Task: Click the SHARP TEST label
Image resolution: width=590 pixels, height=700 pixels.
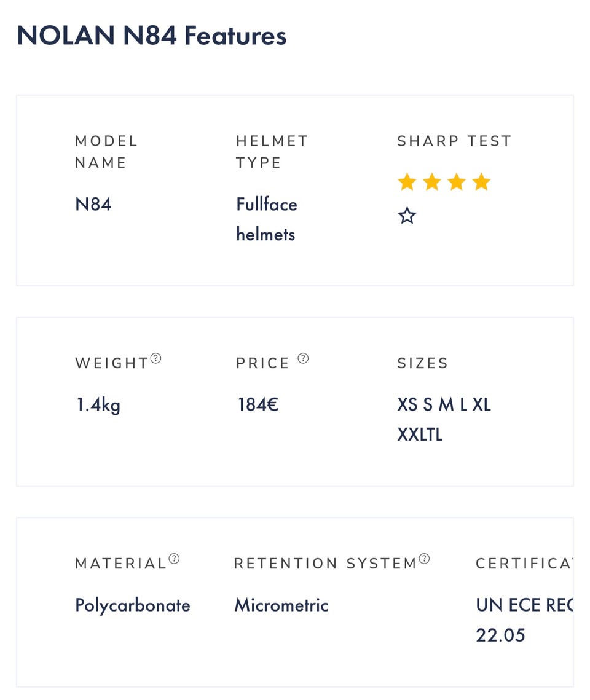Action: pyautogui.click(x=454, y=141)
